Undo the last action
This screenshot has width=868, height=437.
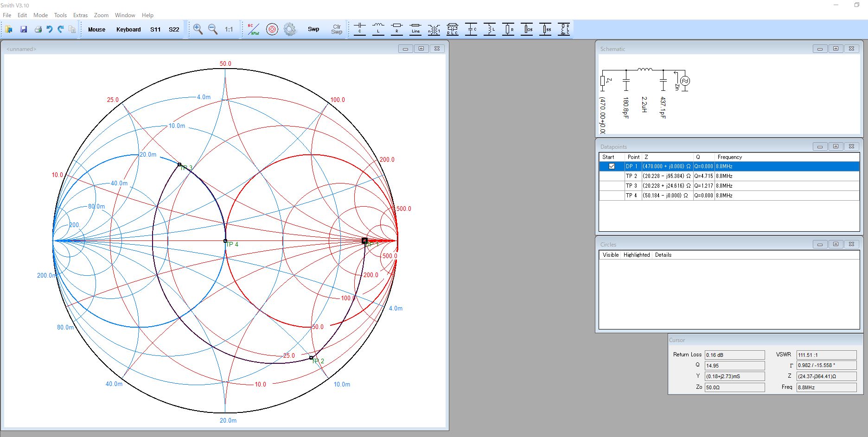[x=50, y=29]
